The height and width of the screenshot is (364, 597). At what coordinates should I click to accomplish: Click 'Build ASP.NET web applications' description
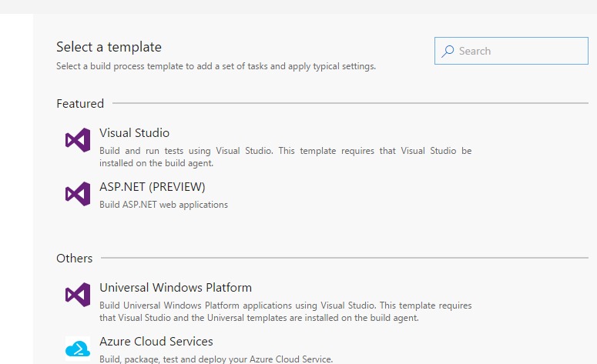pos(164,205)
